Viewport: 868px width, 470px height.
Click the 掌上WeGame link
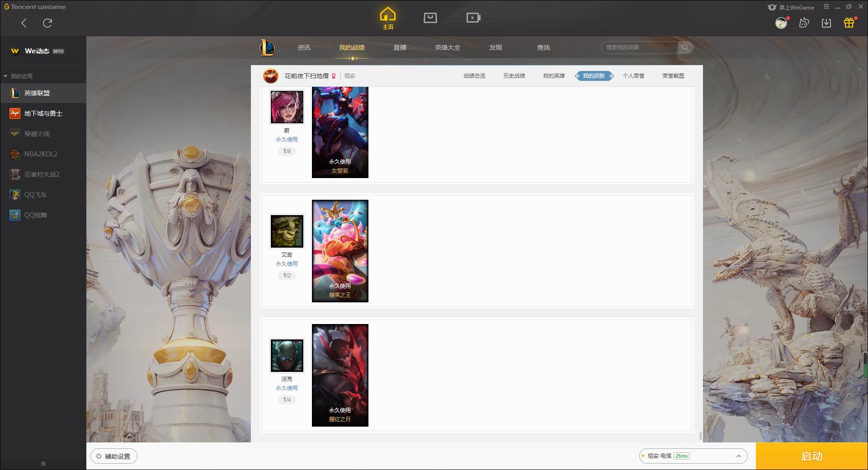[791, 7]
